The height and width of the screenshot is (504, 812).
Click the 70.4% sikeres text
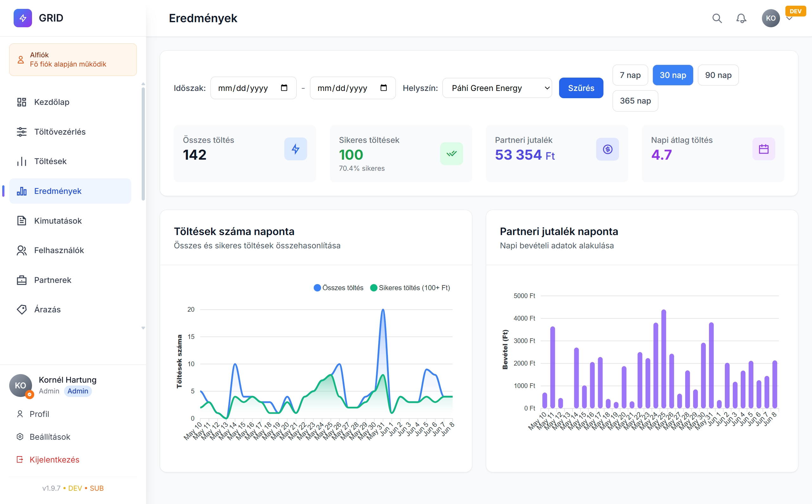point(362,168)
